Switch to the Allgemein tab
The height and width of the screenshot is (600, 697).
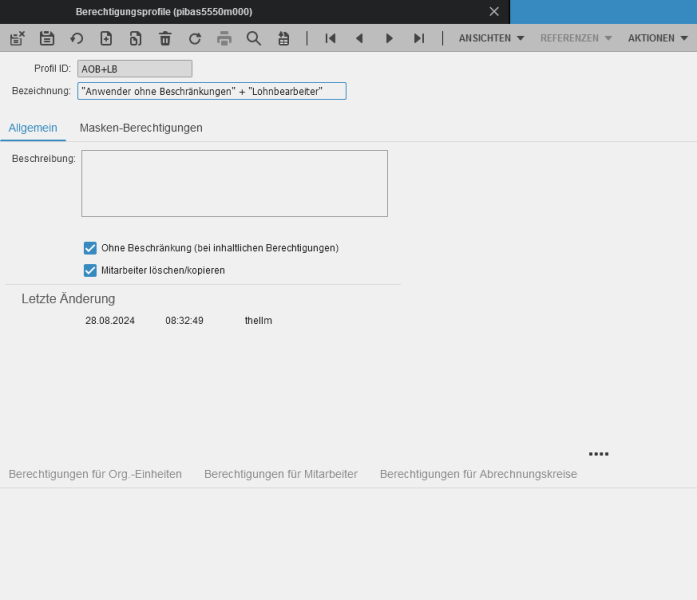[x=33, y=128]
